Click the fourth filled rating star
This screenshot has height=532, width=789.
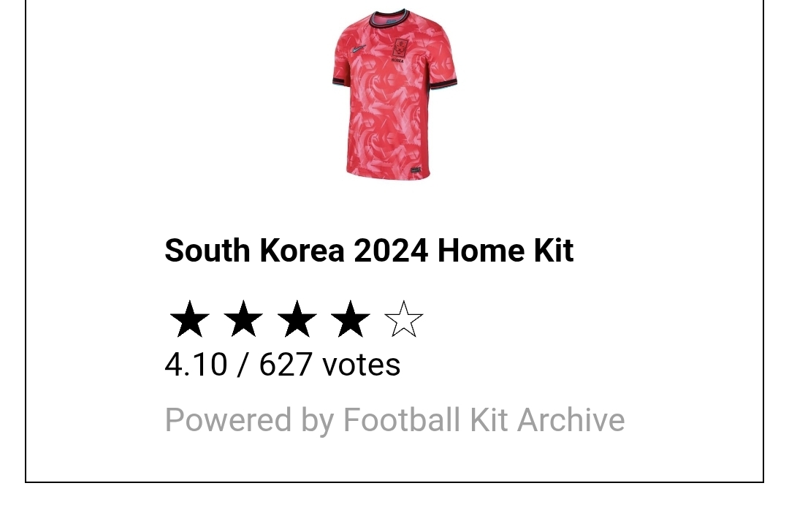point(350,319)
